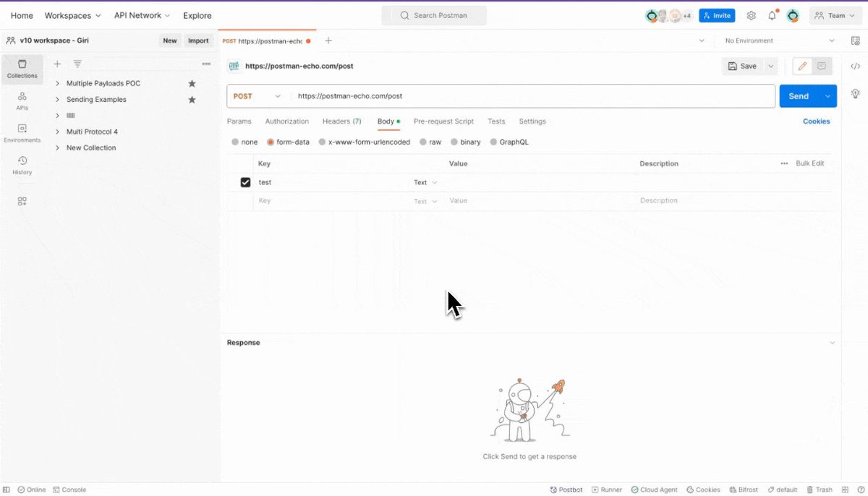Open the Tests tab
Viewport: 868px width, 496px height.
pyautogui.click(x=496, y=121)
